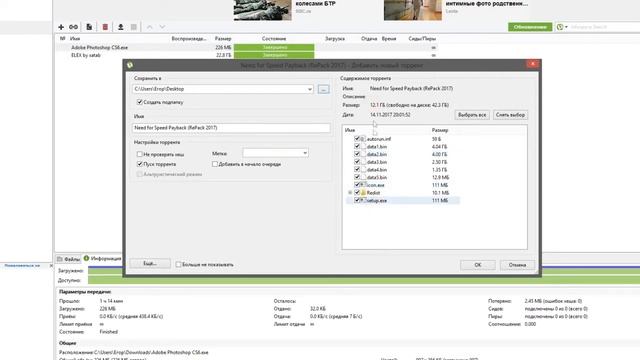
Task: Click the 'Ещё...' button
Action: point(150,264)
